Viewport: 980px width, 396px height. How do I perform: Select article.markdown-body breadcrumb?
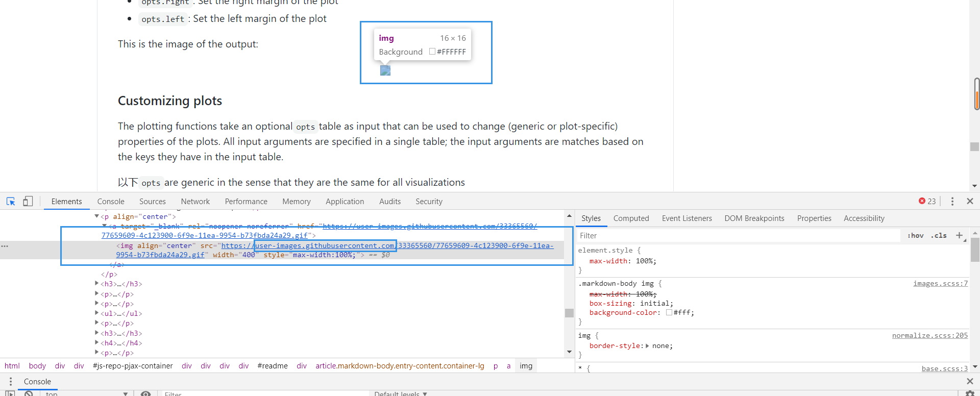pyautogui.click(x=400, y=366)
